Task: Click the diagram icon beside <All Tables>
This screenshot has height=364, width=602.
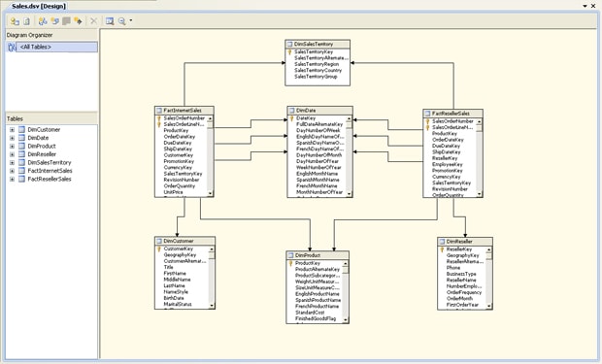Action: (12, 47)
